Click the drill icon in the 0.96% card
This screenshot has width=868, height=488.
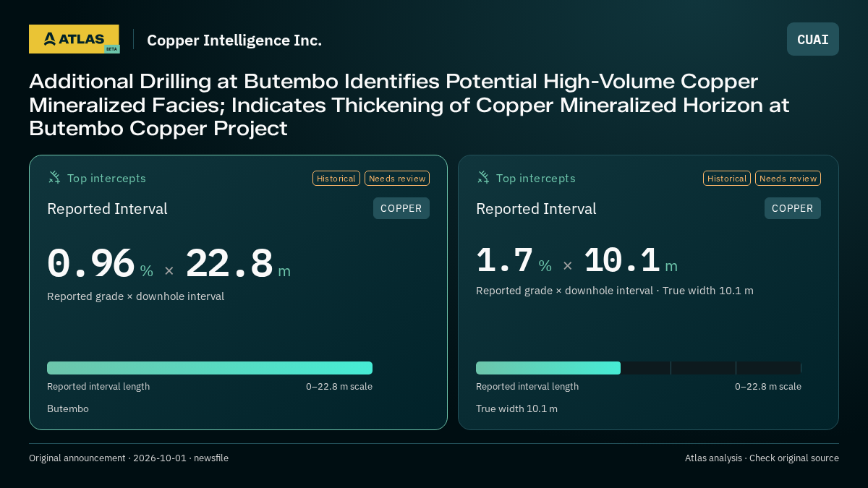click(x=54, y=177)
